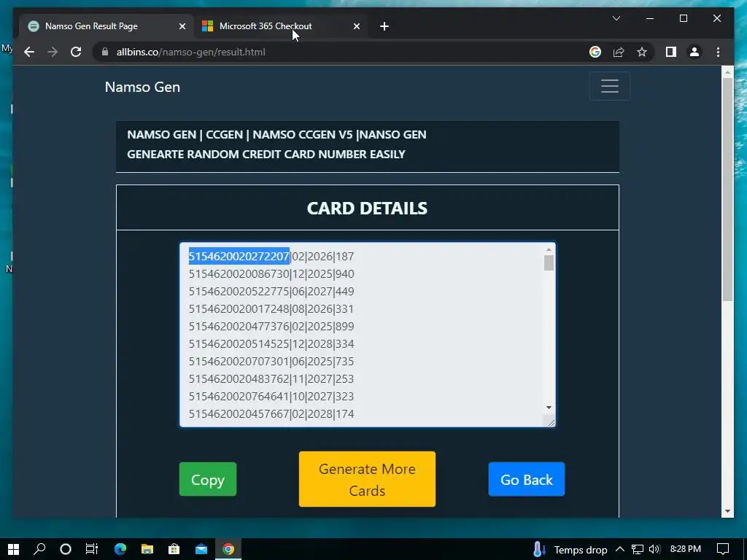Click the page scrollbar down arrow
The width and height of the screenshot is (747, 560).
[x=727, y=511]
